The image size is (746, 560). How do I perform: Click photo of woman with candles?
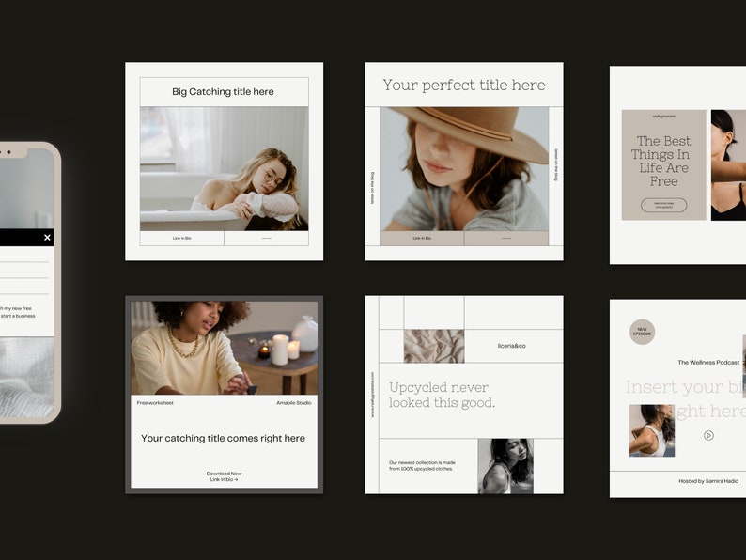coord(225,348)
